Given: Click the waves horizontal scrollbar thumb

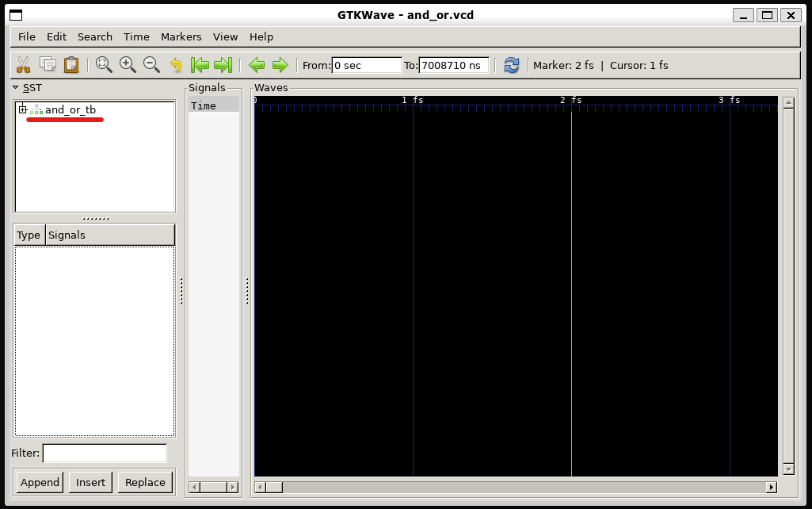Looking at the screenshot, I should click(274, 488).
